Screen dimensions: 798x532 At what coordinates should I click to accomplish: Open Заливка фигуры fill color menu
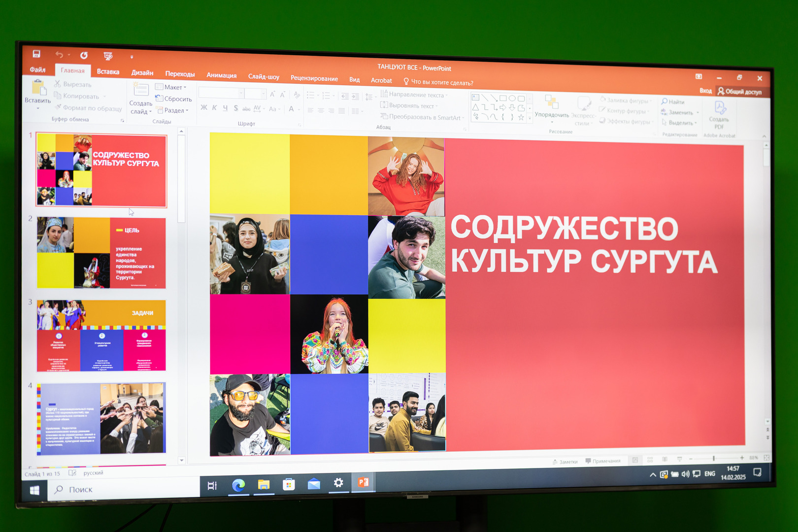tap(626, 100)
